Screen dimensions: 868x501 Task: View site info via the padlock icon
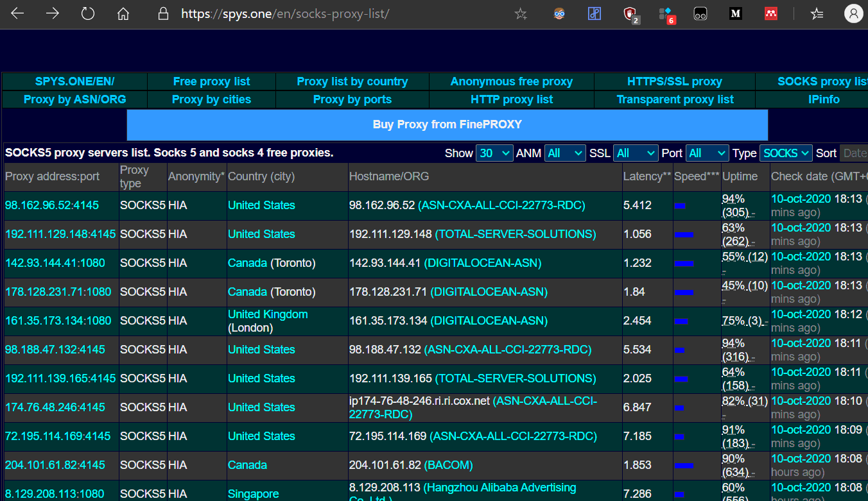point(163,13)
